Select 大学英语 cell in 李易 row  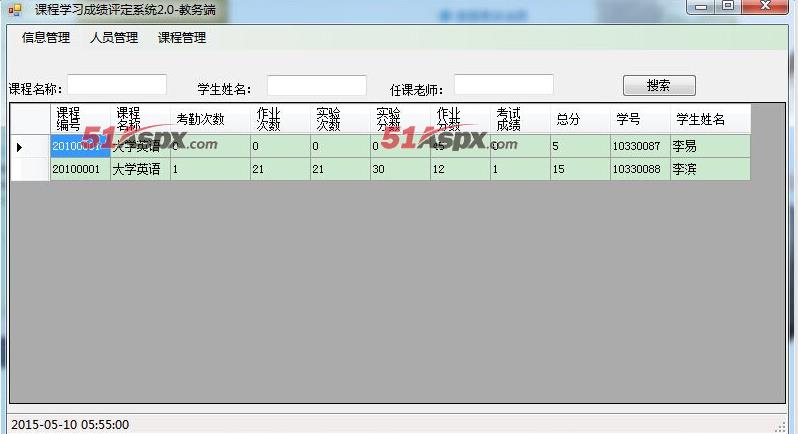tap(140, 147)
